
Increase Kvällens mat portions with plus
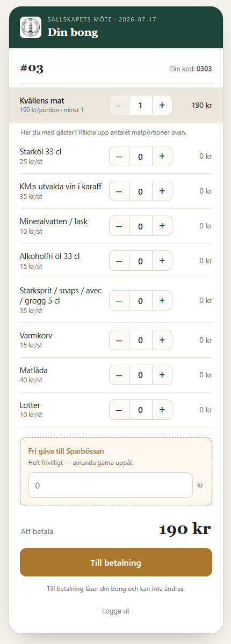coord(162,105)
